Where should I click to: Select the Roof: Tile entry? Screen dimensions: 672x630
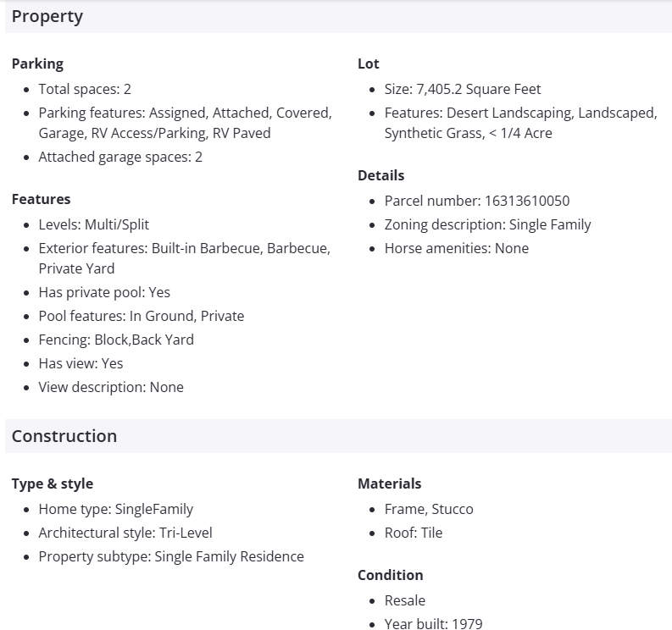point(414,533)
